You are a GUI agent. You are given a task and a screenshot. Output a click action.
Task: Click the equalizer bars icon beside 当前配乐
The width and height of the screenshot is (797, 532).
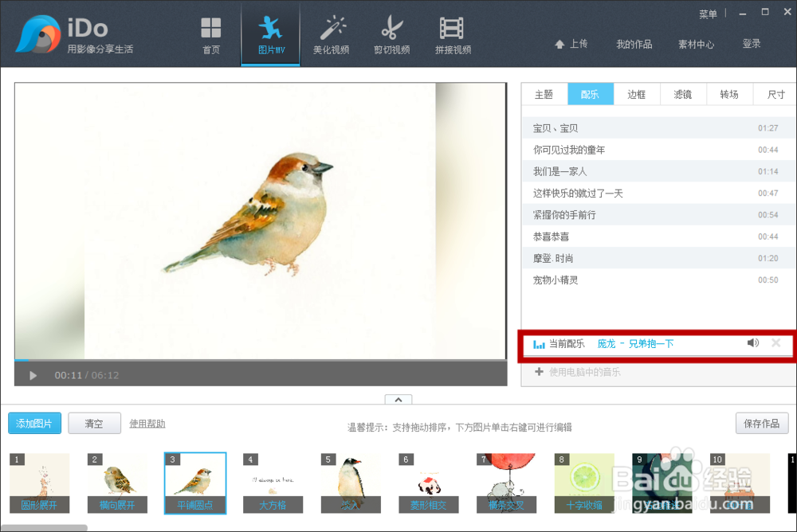tap(539, 345)
